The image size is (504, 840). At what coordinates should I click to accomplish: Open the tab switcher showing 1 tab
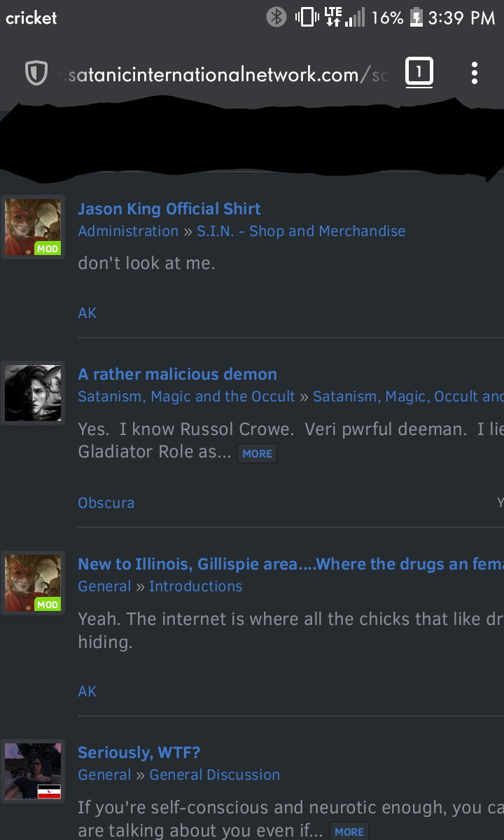pyautogui.click(x=419, y=72)
